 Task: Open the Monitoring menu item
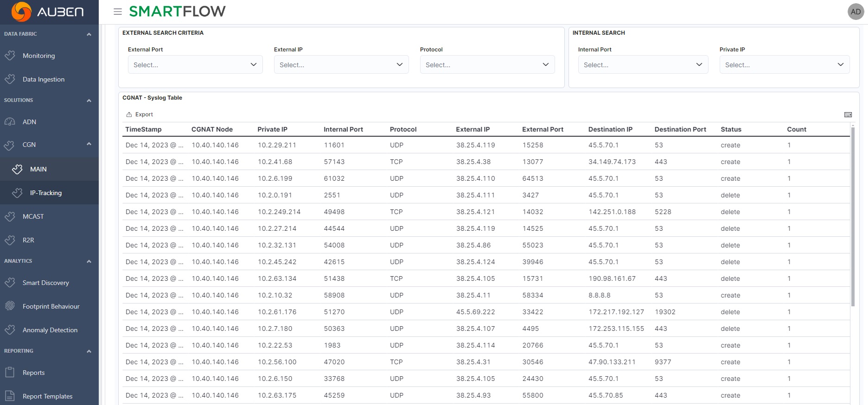tap(39, 56)
